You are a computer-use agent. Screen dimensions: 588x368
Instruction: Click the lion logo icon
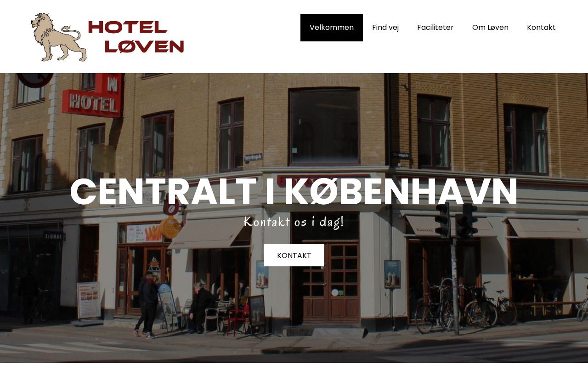click(x=58, y=37)
